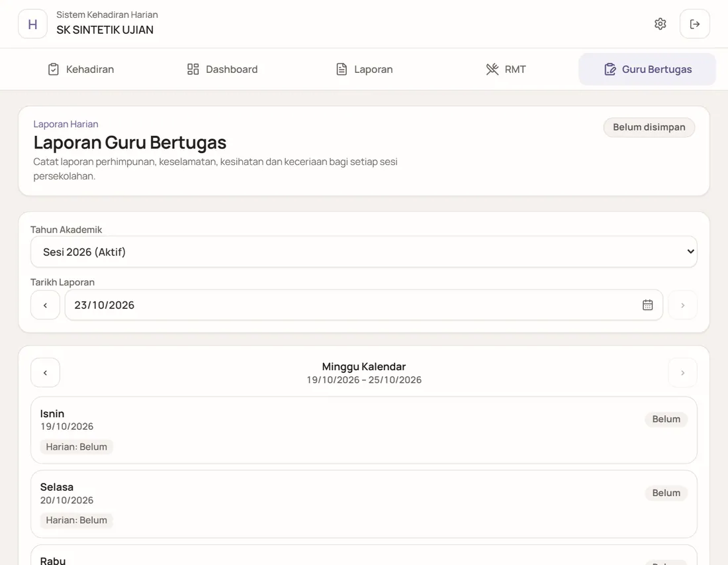Select the RMT tab
The height and width of the screenshot is (565, 728).
[506, 70]
